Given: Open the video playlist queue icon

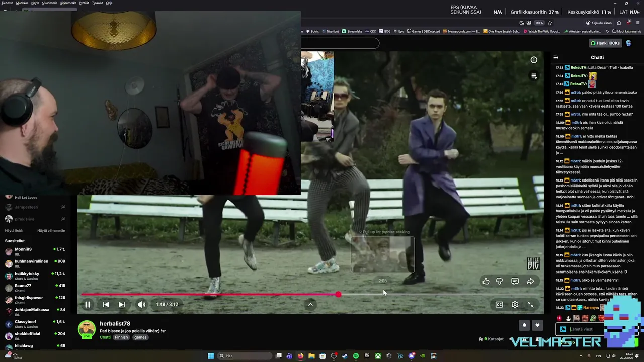Looking at the screenshot, I should (x=534, y=76).
